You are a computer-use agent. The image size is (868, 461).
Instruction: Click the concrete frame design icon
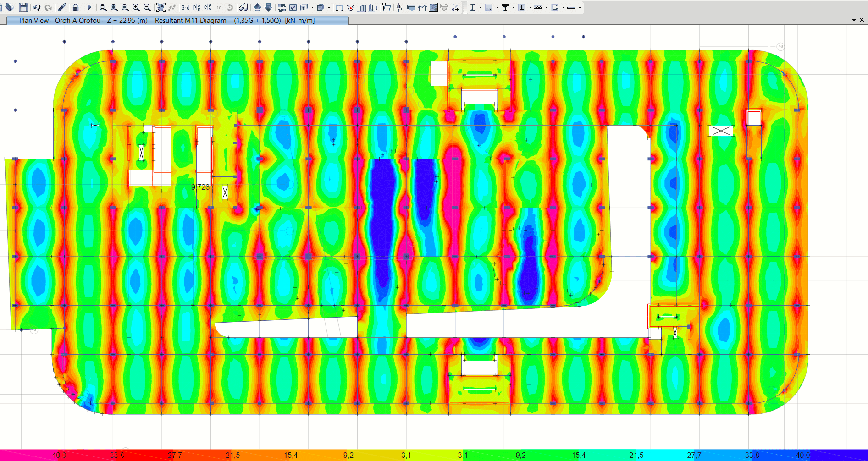(489, 7)
